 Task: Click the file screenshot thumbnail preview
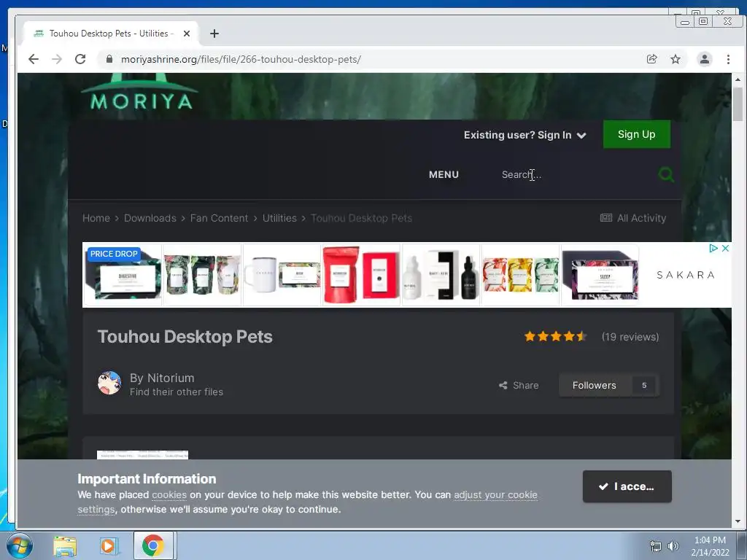pyautogui.click(x=142, y=455)
